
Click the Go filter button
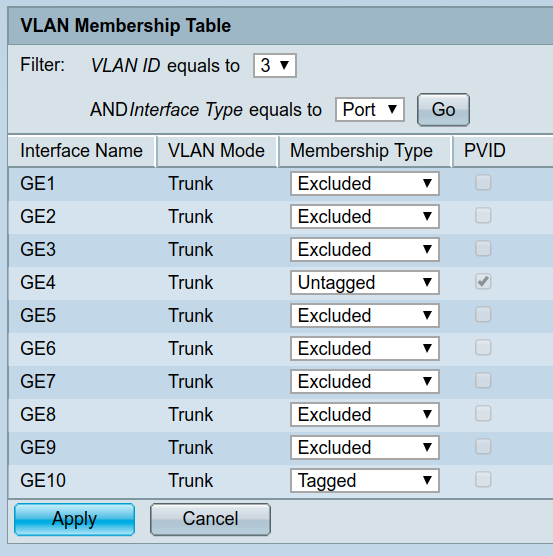(443, 110)
